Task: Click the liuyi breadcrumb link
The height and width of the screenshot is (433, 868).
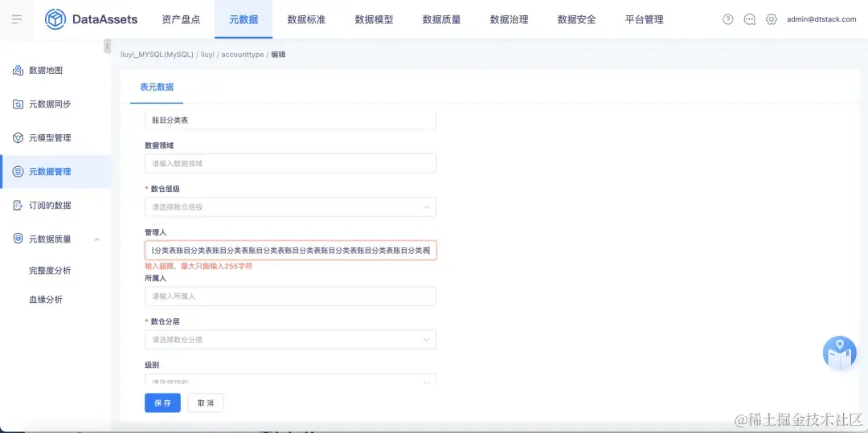Action: [207, 55]
